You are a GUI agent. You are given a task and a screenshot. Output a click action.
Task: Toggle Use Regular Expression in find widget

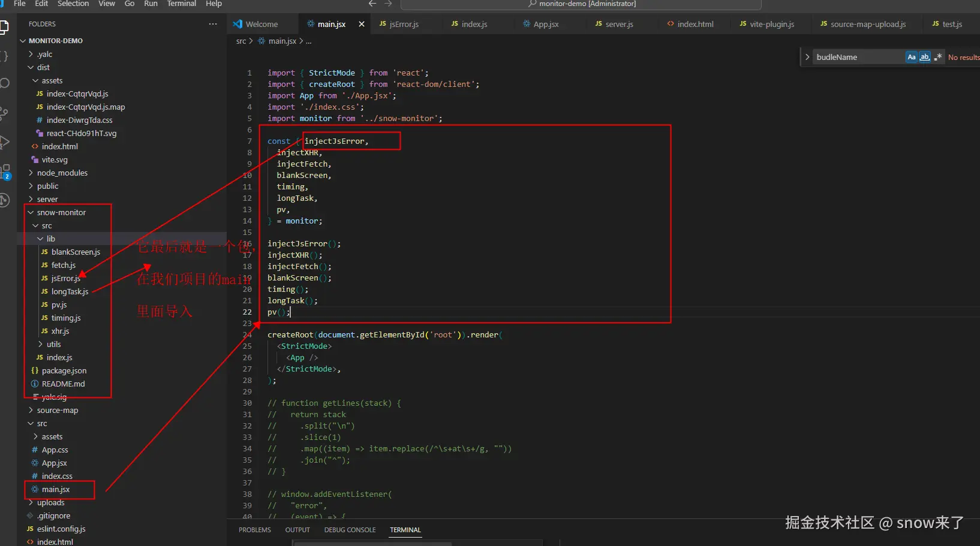(x=938, y=57)
